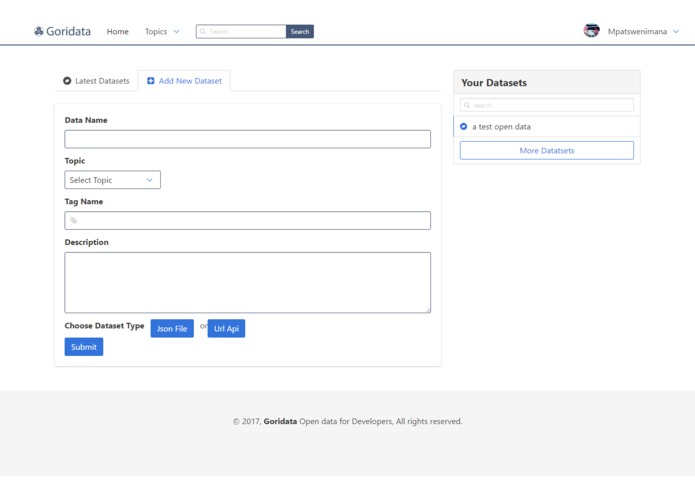Choose the Url Api dataset type
Viewport: 695px width, 494px height.
tap(226, 328)
